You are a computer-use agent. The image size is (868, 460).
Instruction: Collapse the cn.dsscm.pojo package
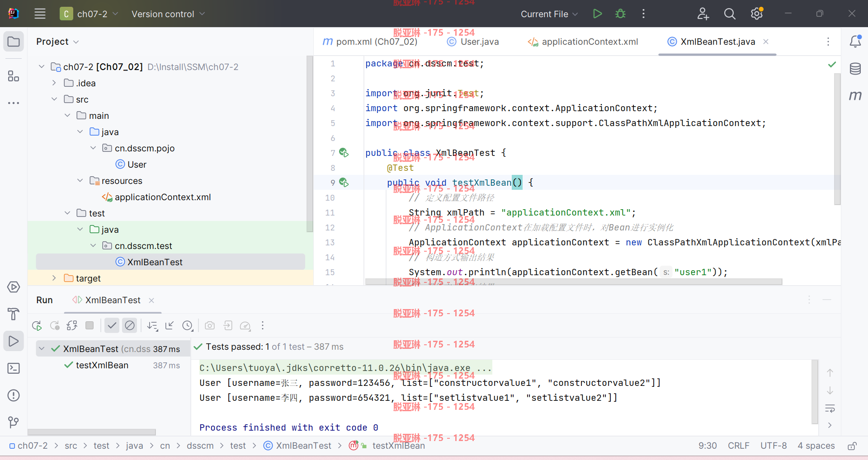point(93,148)
